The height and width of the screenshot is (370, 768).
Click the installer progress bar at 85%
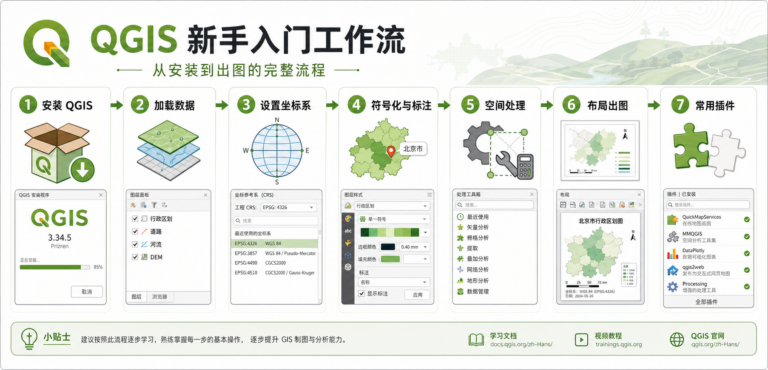tap(55, 267)
